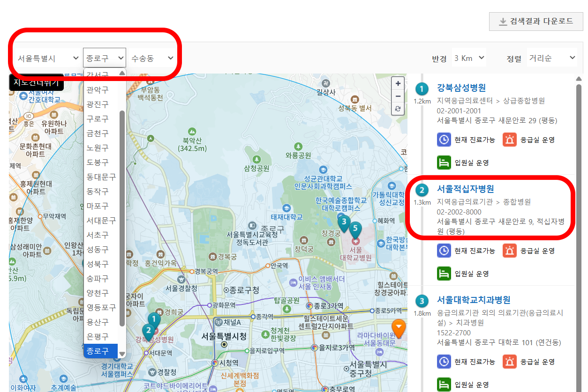Click 북악산 (342.5m) mountain label on map
The image size is (588, 392).
click(x=192, y=144)
